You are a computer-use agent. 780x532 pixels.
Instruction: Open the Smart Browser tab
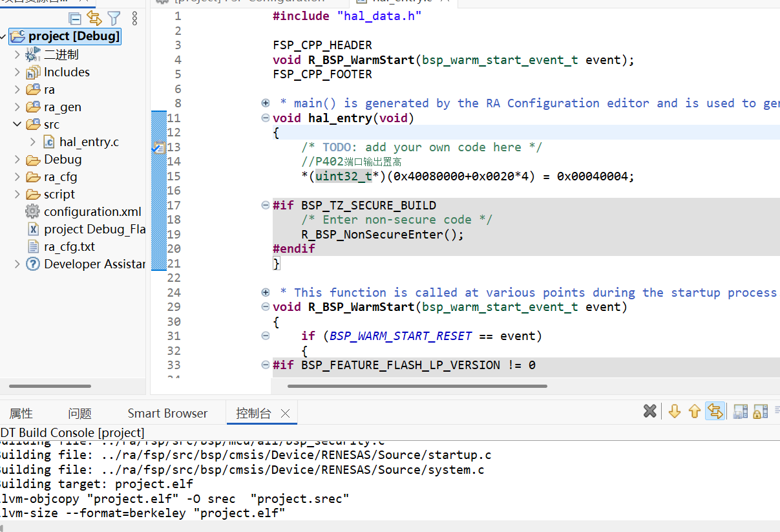tap(167, 414)
